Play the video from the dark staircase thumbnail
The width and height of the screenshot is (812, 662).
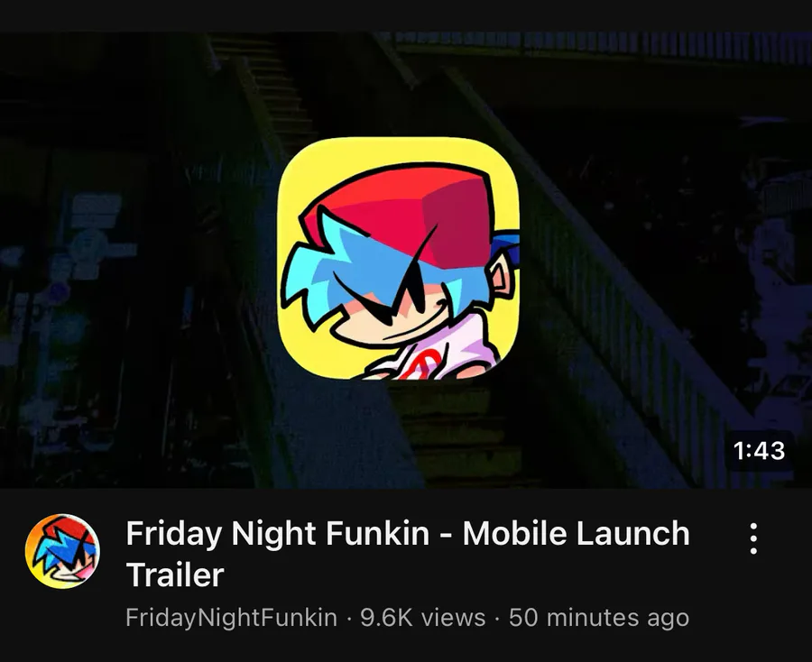pos(406,261)
